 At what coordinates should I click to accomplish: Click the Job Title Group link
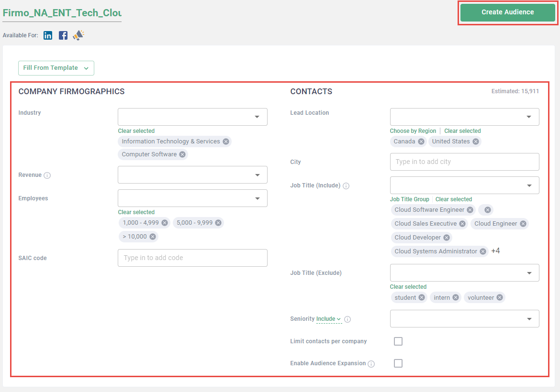(x=409, y=199)
